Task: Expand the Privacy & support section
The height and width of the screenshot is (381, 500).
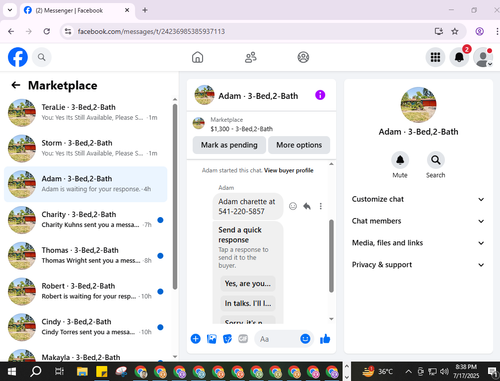Action: [x=418, y=265]
